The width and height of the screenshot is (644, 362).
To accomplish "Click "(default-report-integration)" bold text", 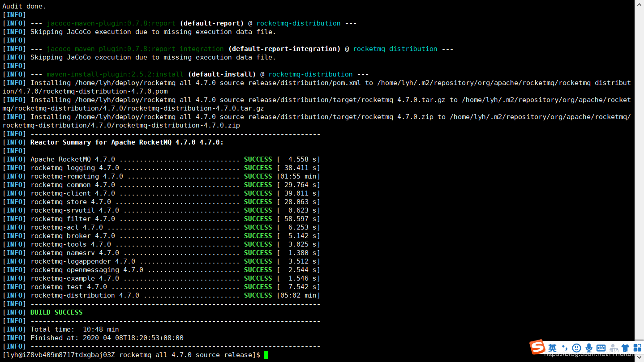I will point(284,49).
